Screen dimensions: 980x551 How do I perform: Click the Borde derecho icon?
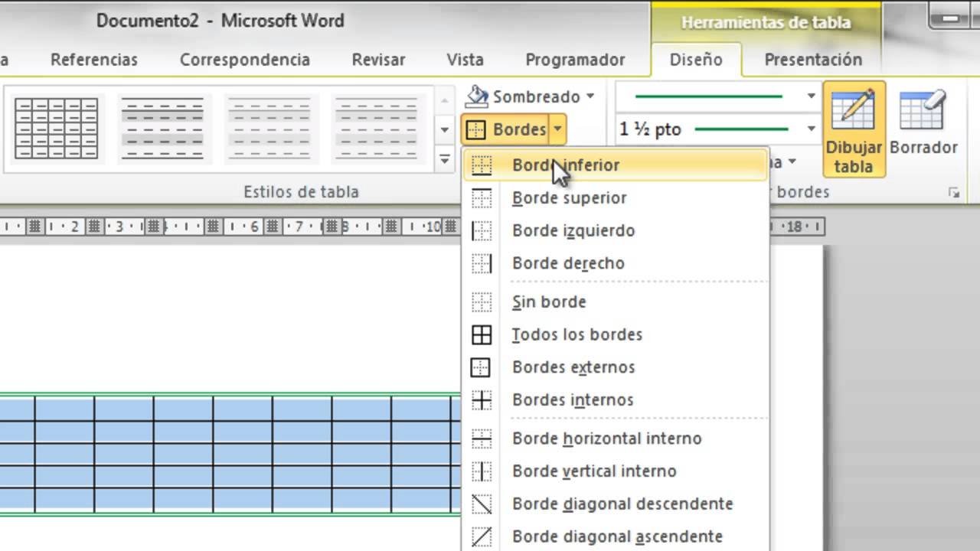point(482,263)
